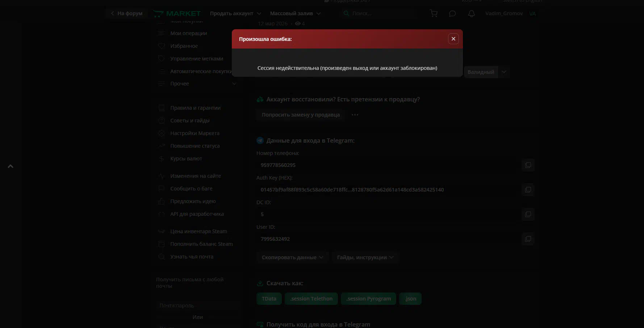Viewport: 644px width, 328px height.
Task: Copy the Auth Key HEX value
Action: (x=528, y=190)
